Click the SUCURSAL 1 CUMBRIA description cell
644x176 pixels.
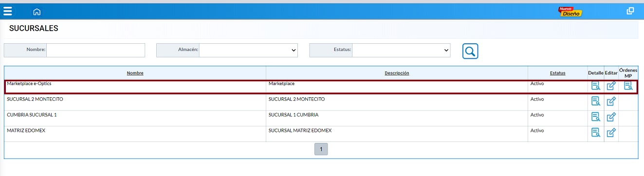397,118
